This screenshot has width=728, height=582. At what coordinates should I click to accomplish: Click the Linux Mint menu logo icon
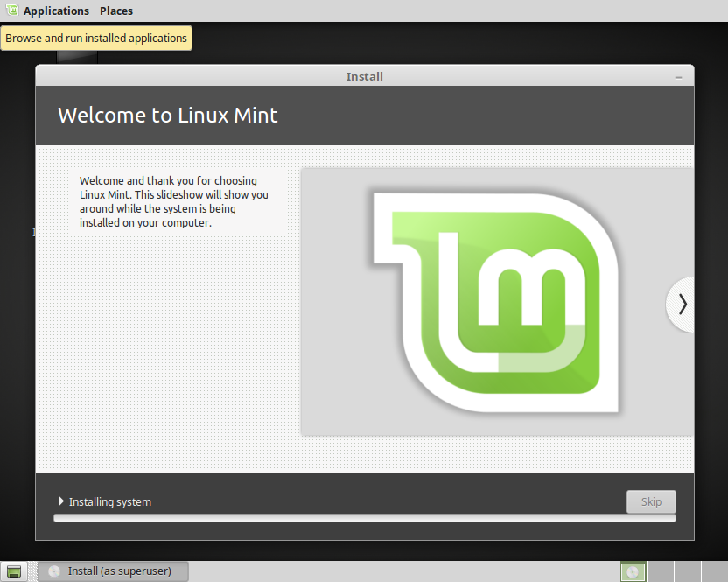click(12, 10)
